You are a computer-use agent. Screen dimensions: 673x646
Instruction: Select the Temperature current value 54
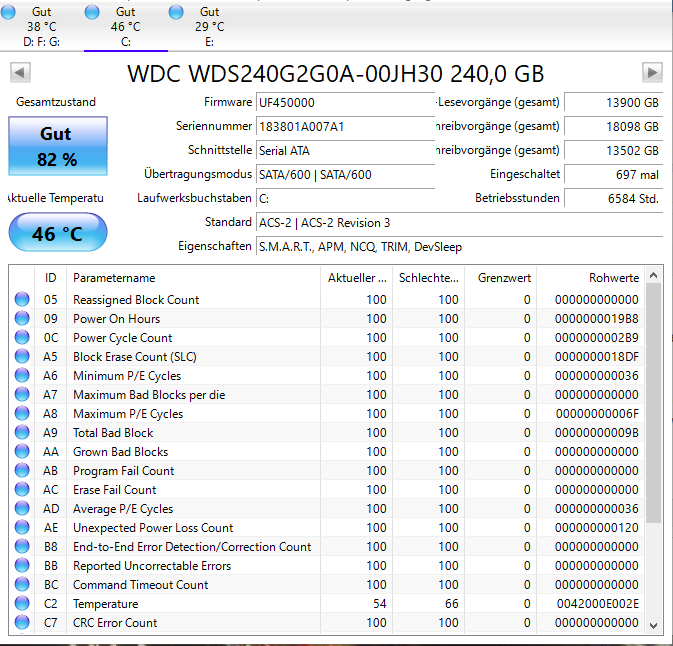coord(379,604)
